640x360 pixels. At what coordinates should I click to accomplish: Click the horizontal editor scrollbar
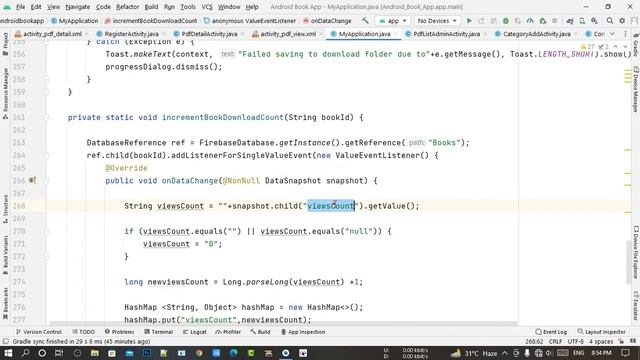[x=284, y=323]
